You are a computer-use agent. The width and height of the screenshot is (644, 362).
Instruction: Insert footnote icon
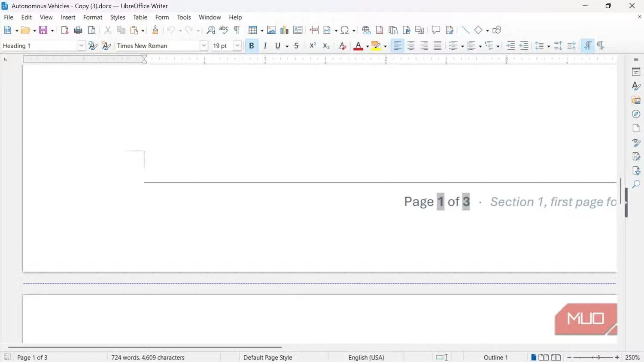(380, 30)
